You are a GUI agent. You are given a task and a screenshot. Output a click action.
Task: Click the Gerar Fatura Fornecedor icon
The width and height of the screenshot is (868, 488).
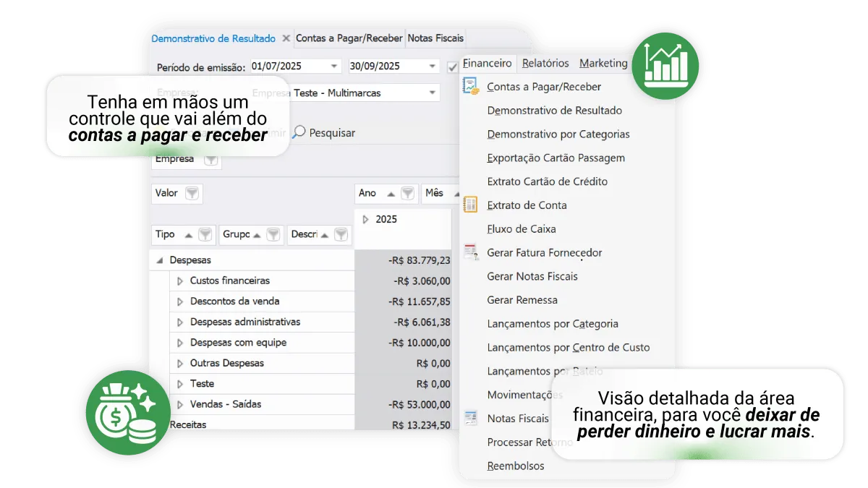pos(471,252)
